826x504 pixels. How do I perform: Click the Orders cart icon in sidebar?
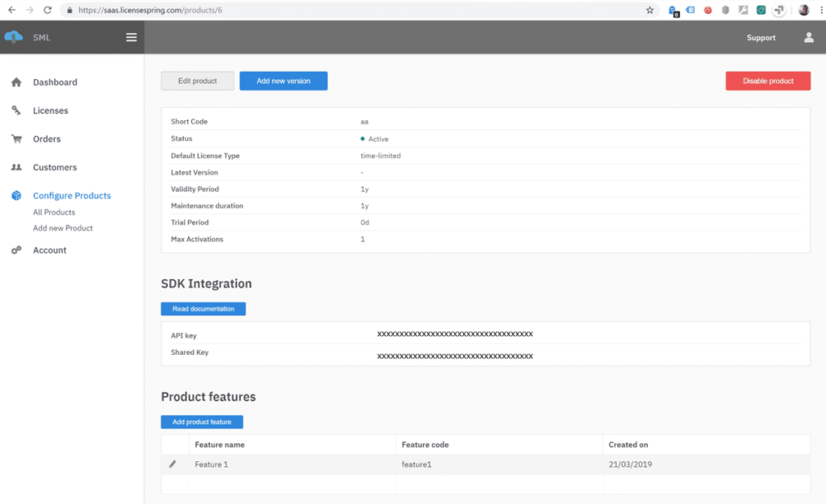coord(16,139)
